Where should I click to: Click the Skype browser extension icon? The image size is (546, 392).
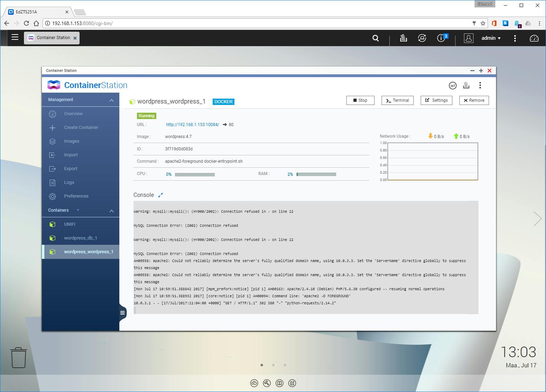tap(506, 23)
